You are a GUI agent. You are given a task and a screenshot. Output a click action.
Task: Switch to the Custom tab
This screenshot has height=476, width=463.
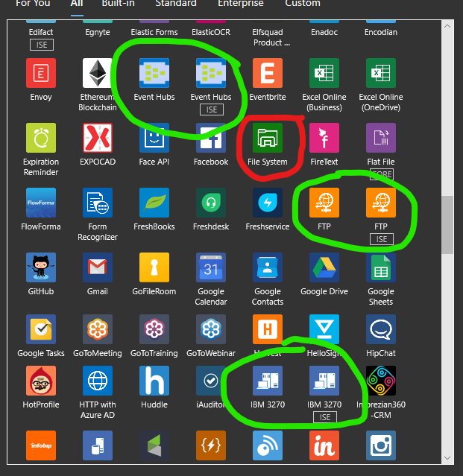coord(303,3)
